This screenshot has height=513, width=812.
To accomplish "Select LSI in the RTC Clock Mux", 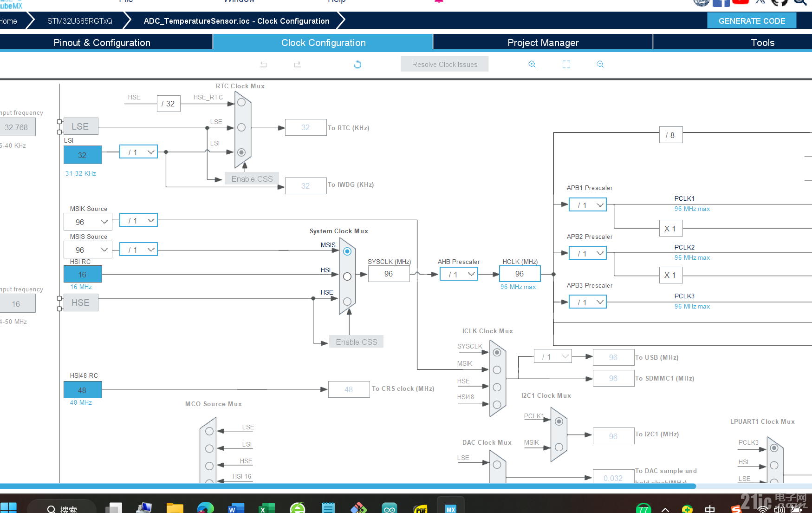I will click(241, 152).
